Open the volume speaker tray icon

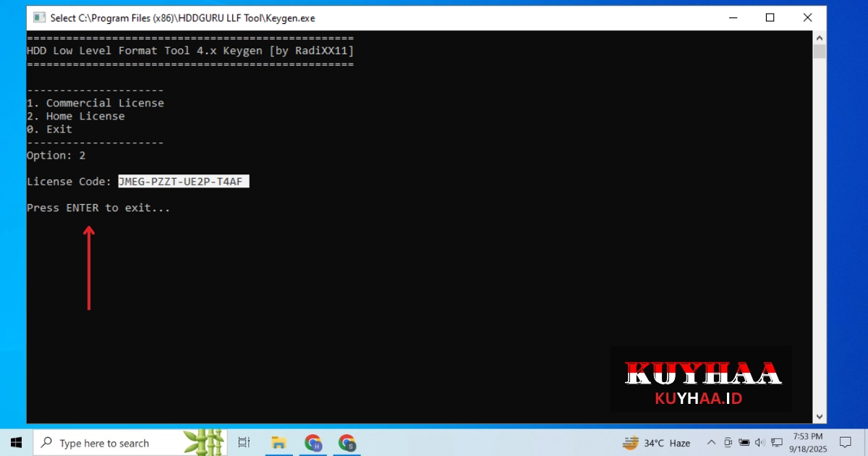[x=760, y=442]
